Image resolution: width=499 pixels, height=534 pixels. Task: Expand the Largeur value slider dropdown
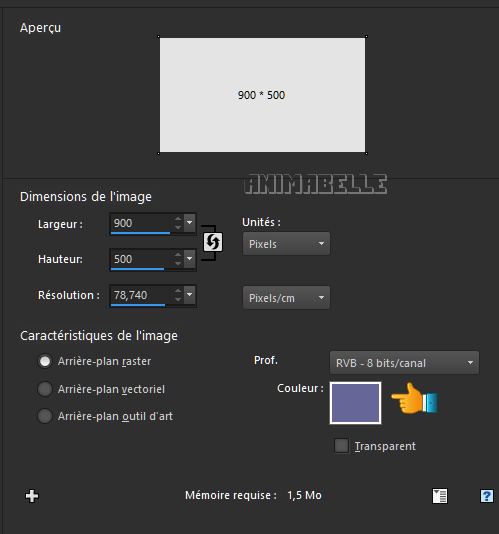coord(190,223)
